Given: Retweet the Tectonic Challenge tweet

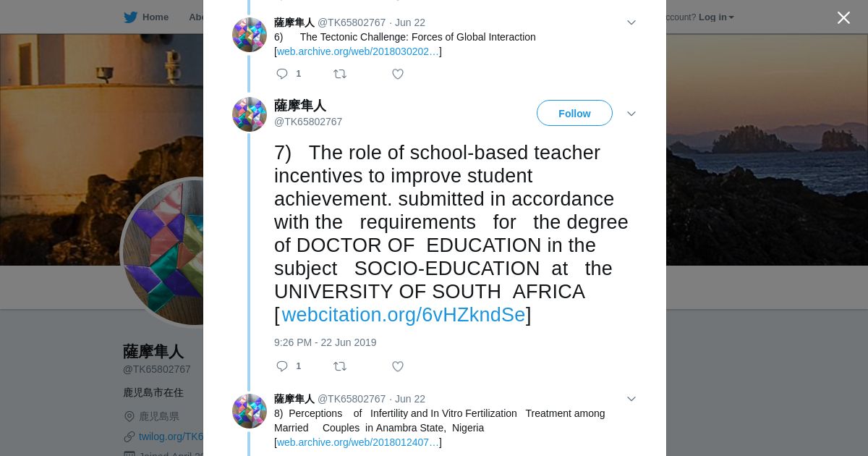Looking at the screenshot, I should click(x=340, y=74).
